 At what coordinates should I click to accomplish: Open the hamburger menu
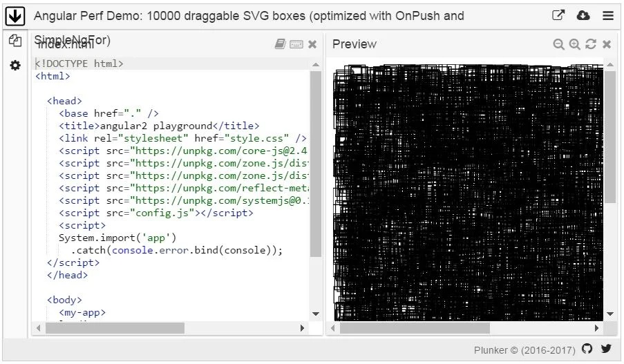[x=607, y=15]
